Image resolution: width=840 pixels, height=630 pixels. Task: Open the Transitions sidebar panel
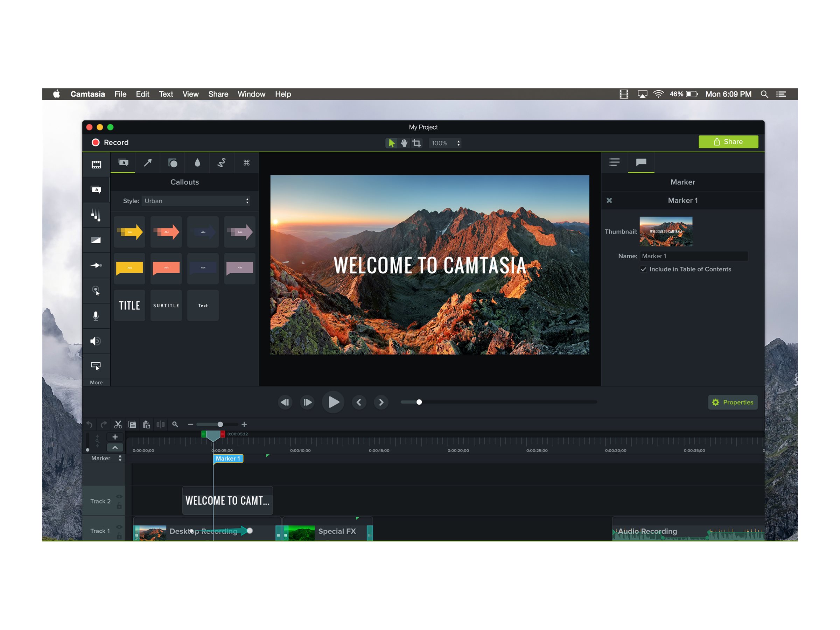[96, 240]
